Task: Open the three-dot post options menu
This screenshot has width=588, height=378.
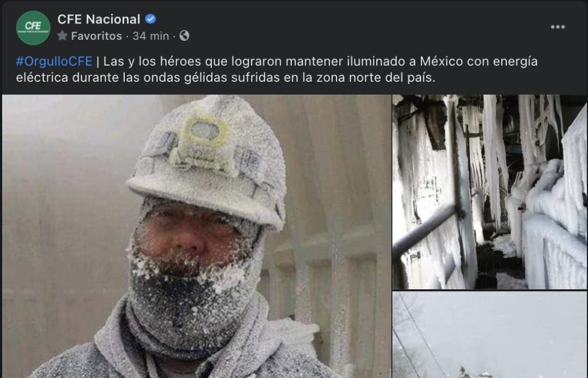Action: point(558,27)
